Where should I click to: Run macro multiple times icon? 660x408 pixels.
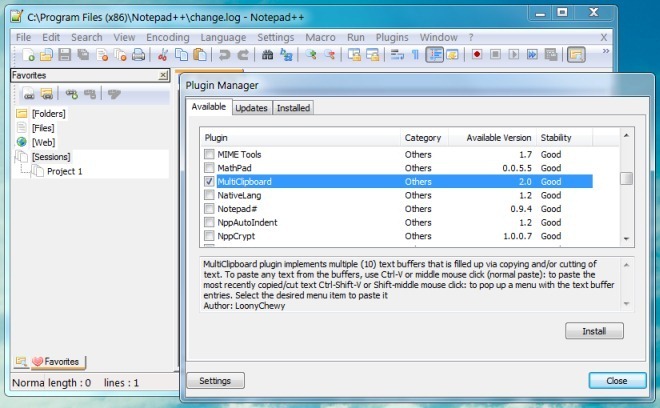click(x=532, y=55)
